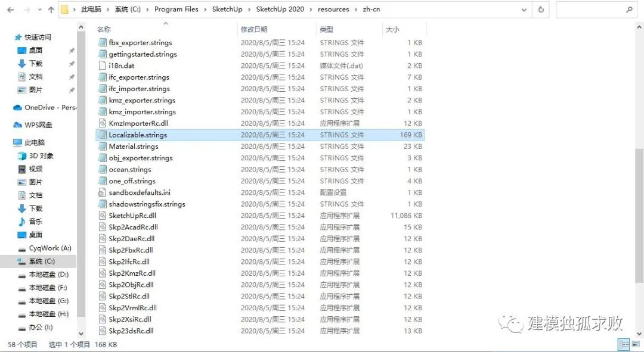The image size is (644, 352).
Task: Click Skp2DaeRc.dll file icon
Action: 103,238
